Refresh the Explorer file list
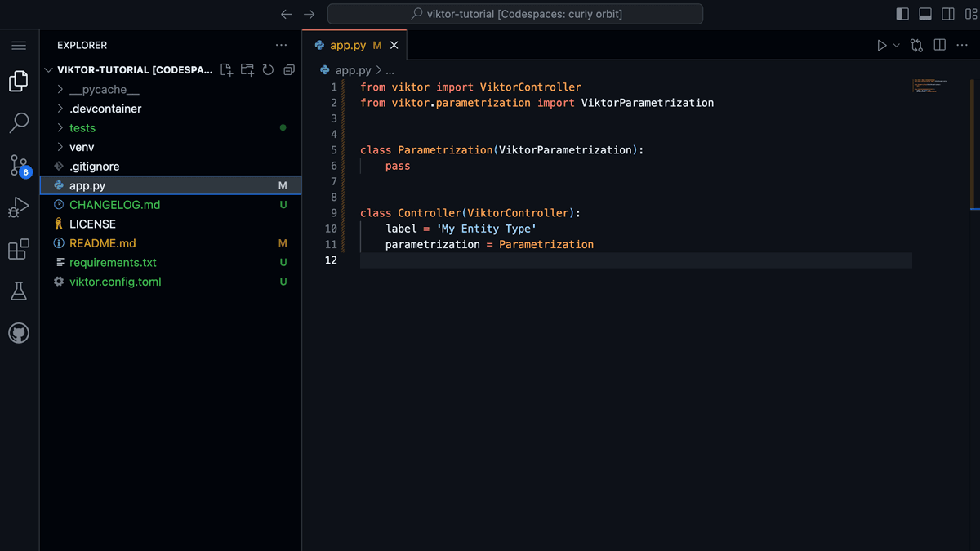The height and width of the screenshot is (551, 980). tap(268, 70)
